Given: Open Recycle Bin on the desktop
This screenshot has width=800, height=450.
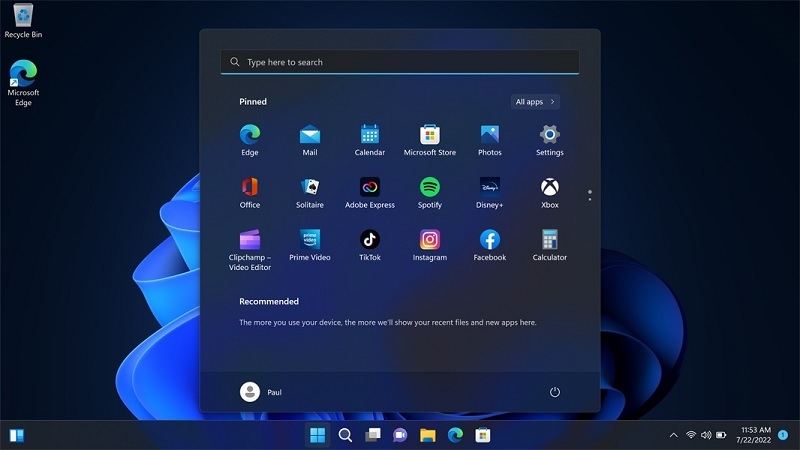Looking at the screenshot, I should coord(23,21).
